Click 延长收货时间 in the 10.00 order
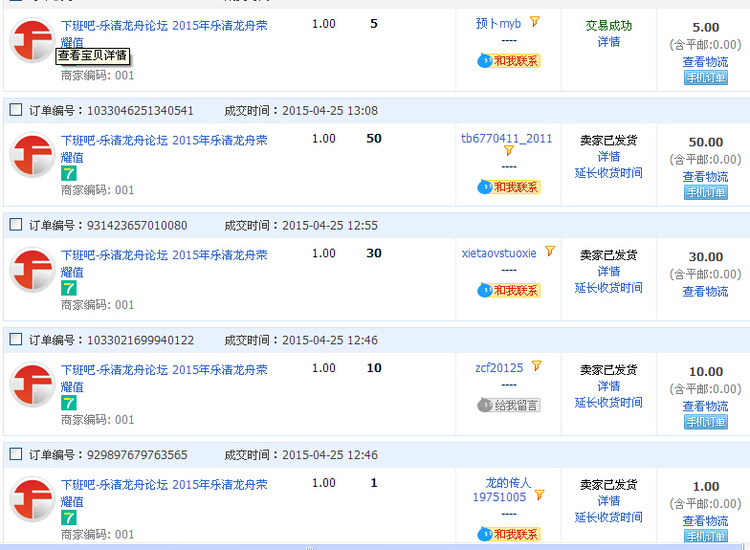 pos(609,402)
